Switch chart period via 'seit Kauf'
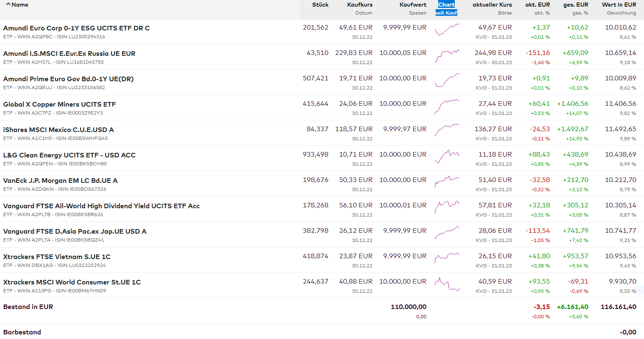The image size is (644, 339). pyautogui.click(x=446, y=13)
